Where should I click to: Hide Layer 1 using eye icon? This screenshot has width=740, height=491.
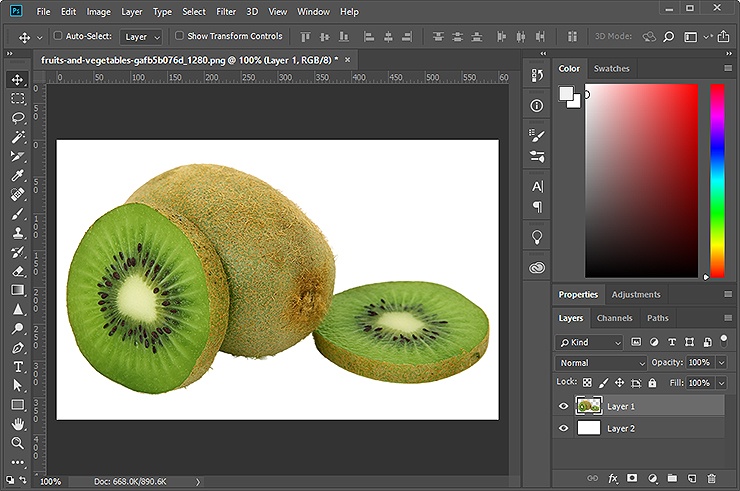pyautogui.click(x=564, y=407)
